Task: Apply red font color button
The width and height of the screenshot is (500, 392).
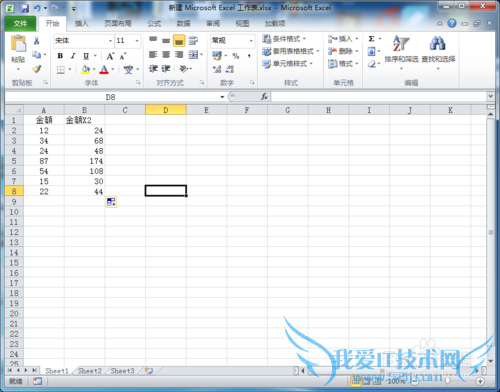Action: 104,69
